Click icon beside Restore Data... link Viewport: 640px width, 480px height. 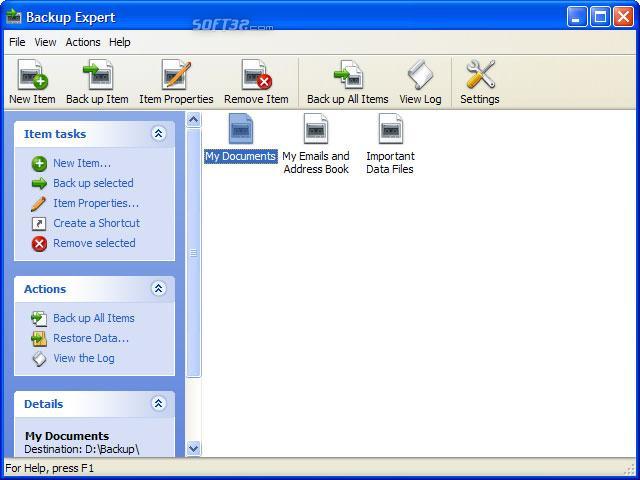coord(39,338)
